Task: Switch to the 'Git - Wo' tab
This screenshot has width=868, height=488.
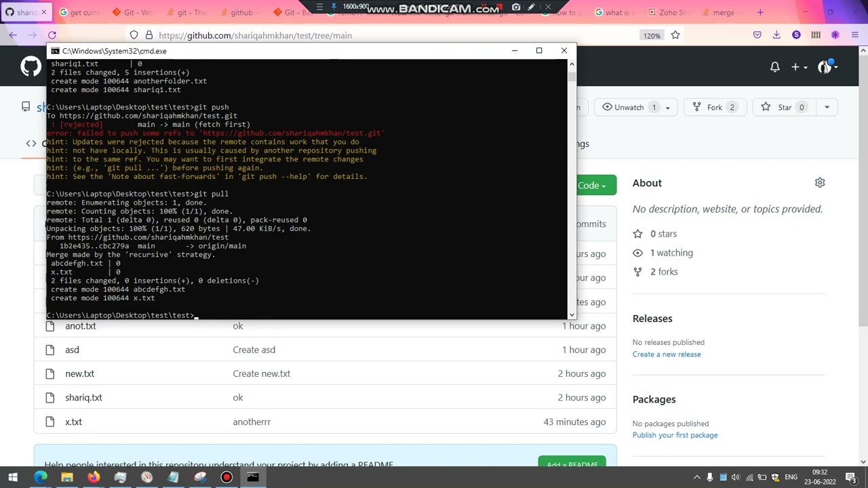Action: click(133, 12)
